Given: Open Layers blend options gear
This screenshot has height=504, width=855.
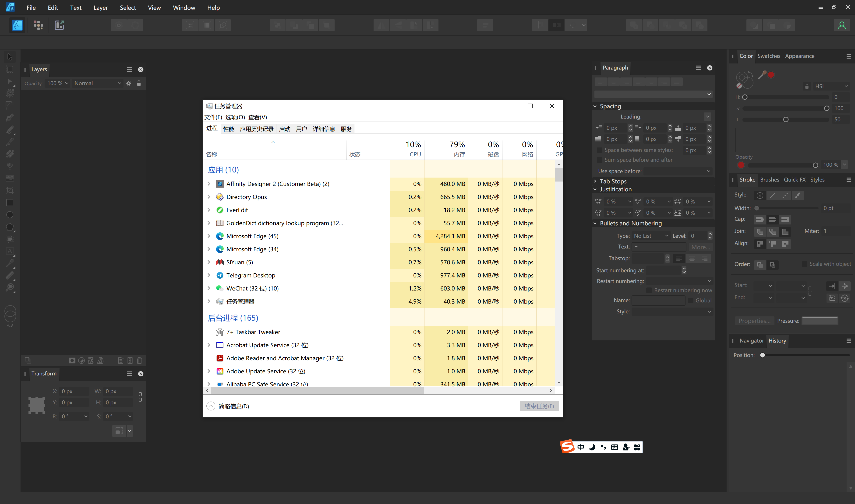Looking at the screenshot, I should 128,83.
